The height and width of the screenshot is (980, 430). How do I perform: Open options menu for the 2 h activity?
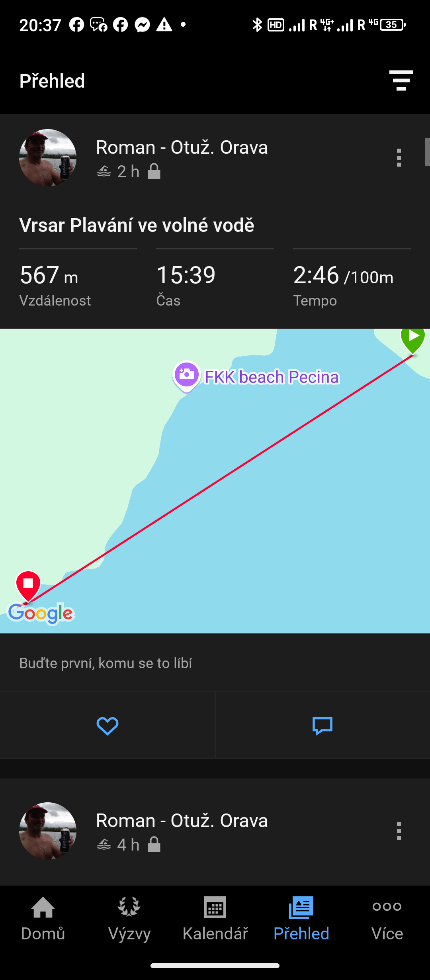click(399, 158)
